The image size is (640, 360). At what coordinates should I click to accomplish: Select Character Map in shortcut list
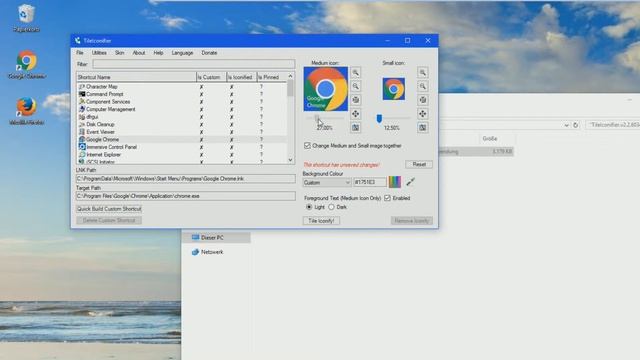click(x=182, y=87)
